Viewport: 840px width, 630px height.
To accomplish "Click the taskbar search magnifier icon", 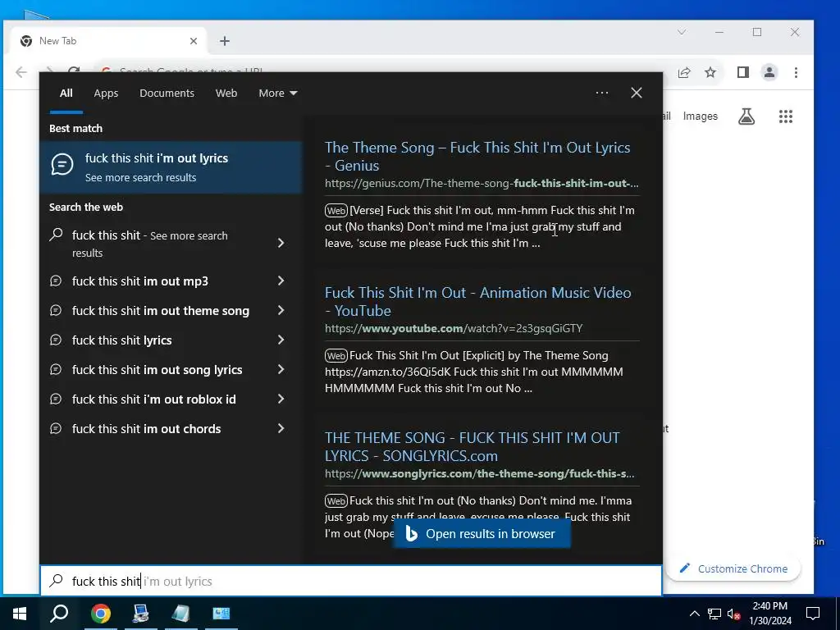I will (59, 614).
